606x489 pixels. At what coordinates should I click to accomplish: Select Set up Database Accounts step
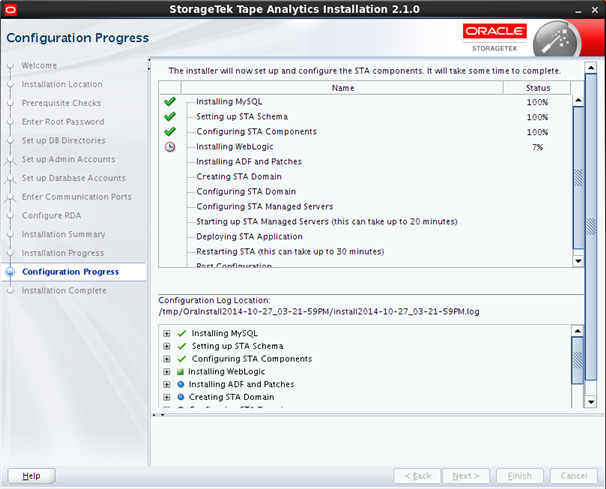[73, 178]
